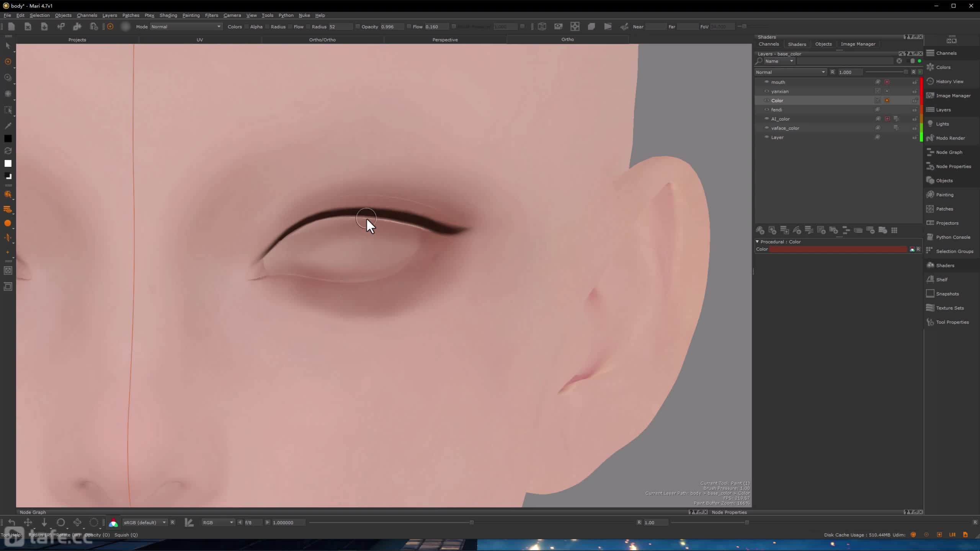This screenshot has width=980, height=551.
Task: Toggle visibility of mouth layer
Action: point(766,82)
